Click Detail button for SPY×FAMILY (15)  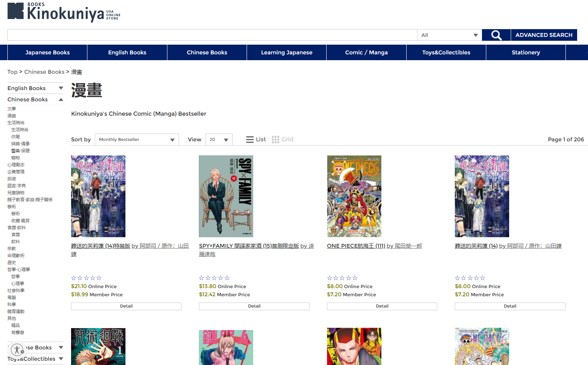click(x=254, y=306)
